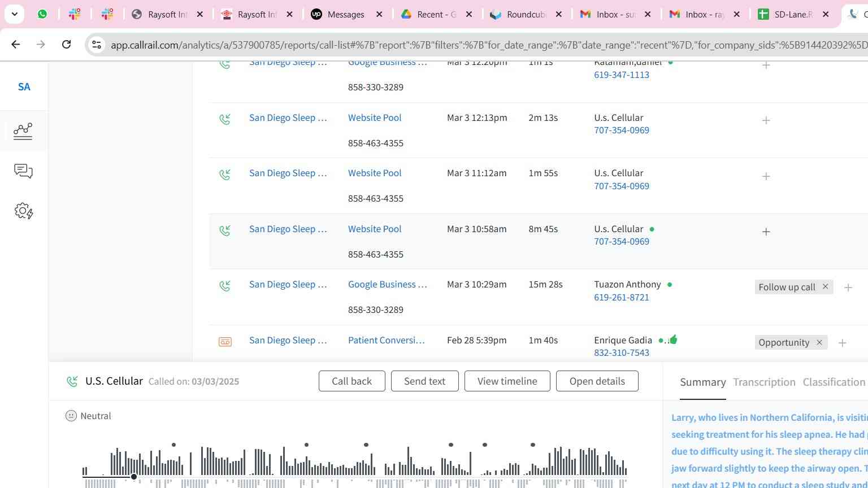Go back with browser back arrow
This screenshot has width=868, height=488.
point(16,44)
